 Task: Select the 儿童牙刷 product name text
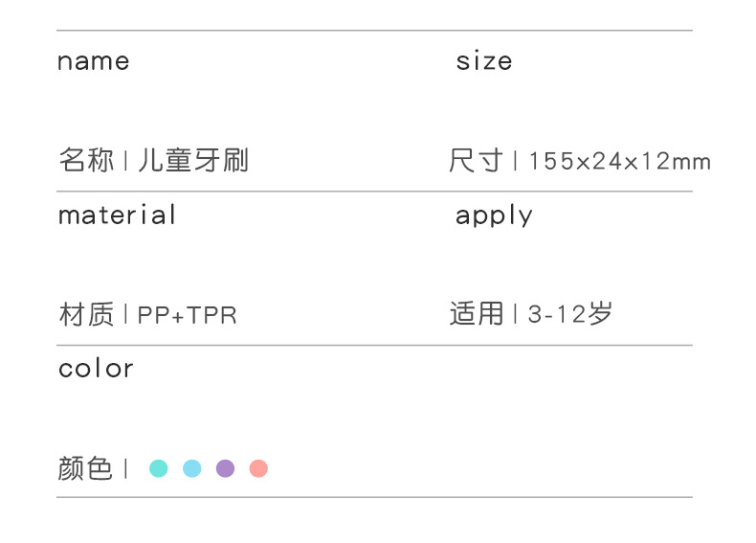pyautogui.click(x=193, y=160)
